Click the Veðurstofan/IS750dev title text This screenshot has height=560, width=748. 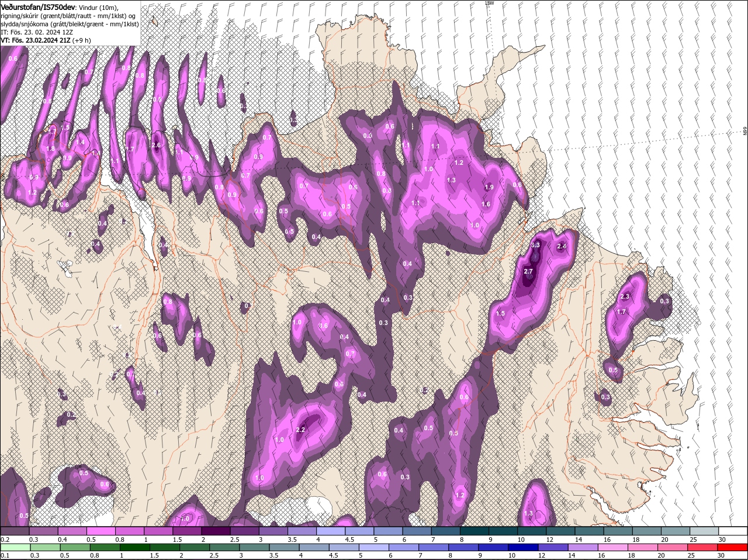(x=37, y=6)
